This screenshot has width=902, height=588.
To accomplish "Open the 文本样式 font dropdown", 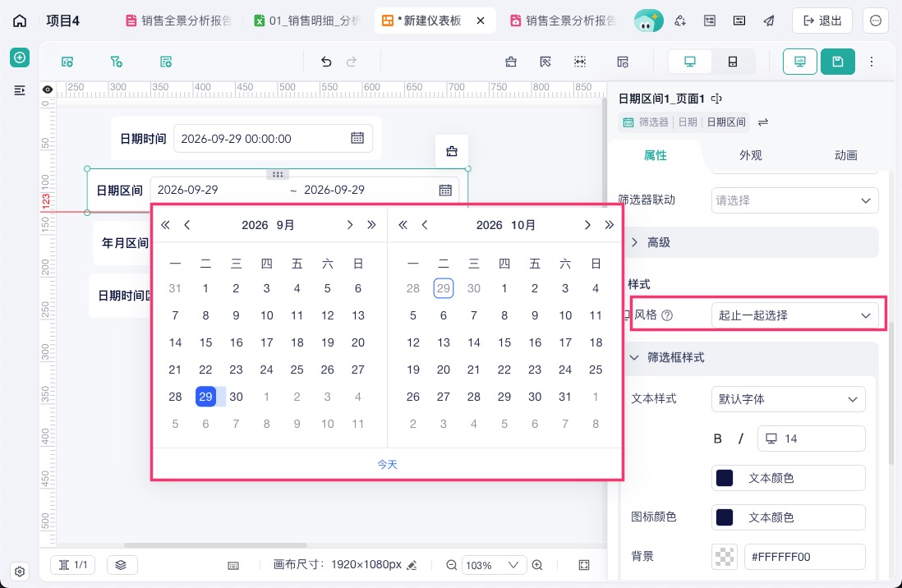I will 788,399.
